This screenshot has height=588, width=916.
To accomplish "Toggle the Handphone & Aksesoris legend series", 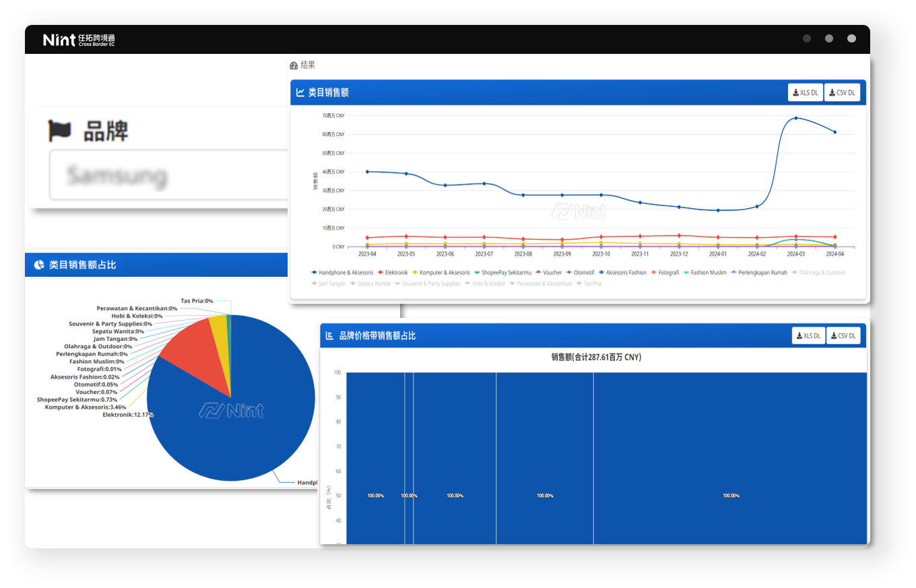I will 342,272.
